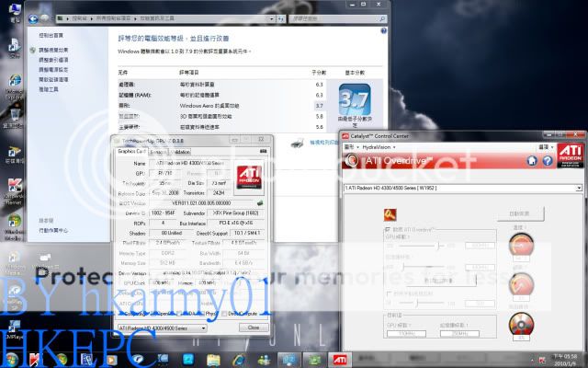Toggle the CUDA checkbox in GPU-Z
The height and width of the screenshot is (368, 588).
click(179, 313)
